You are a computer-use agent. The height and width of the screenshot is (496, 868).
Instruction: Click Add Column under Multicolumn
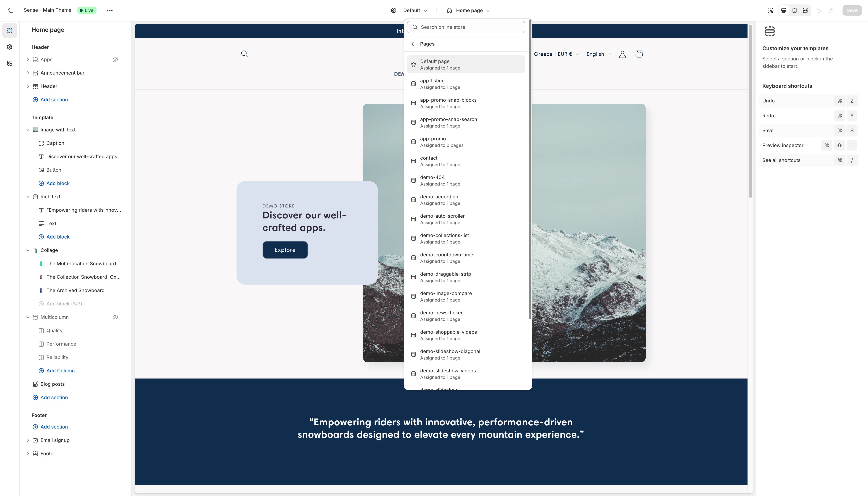tap(57, 371)
